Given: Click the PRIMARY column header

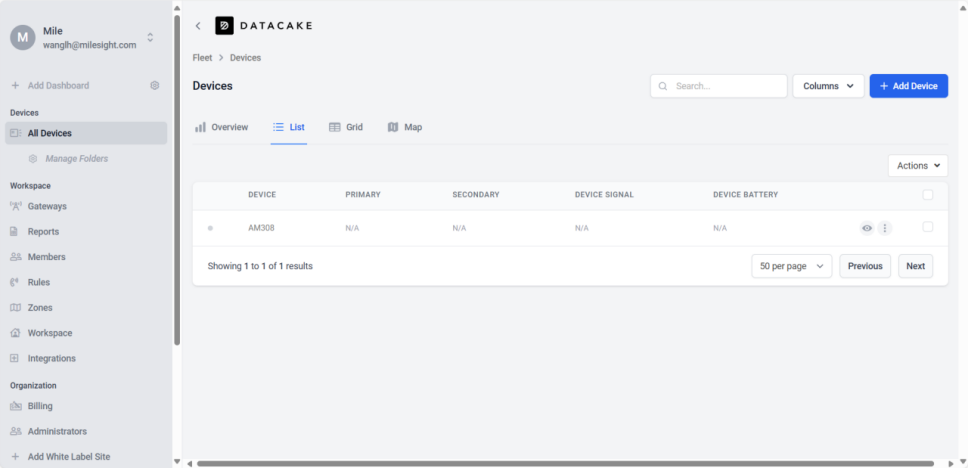Looking at the screenshot, I should pyautogui.click(x=363, y=194).
